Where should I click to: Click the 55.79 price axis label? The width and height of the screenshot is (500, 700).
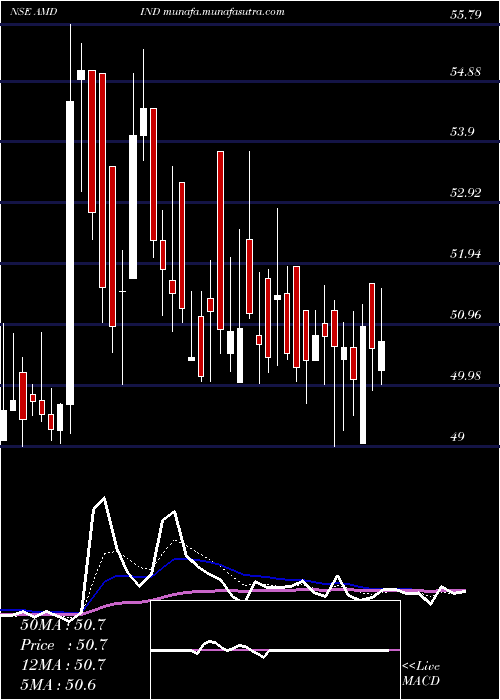pyautogui.click(x=465, y=15)
